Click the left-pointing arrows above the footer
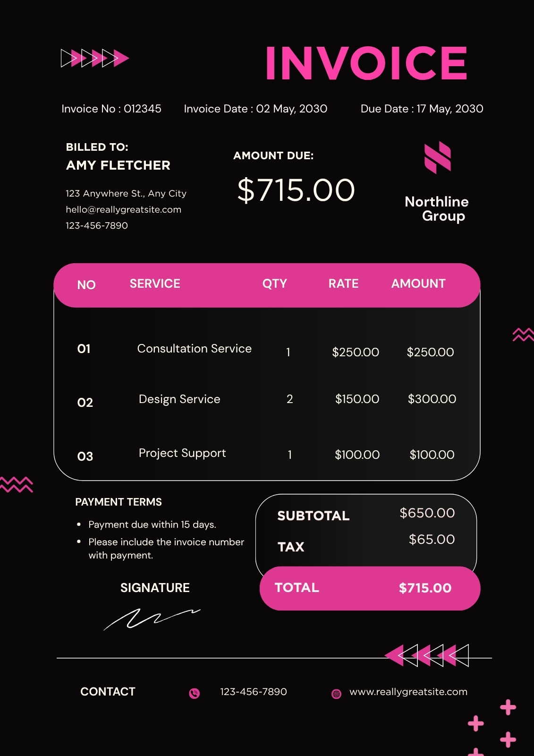The width and height of the screenshot is (534, 756). pyautogui.click(x=427, y=655)
